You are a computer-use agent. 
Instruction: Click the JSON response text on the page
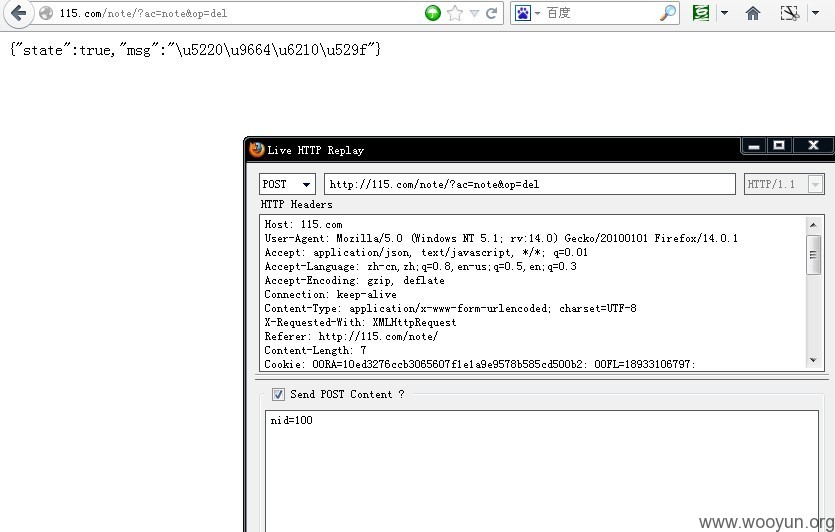coord(195,50)
